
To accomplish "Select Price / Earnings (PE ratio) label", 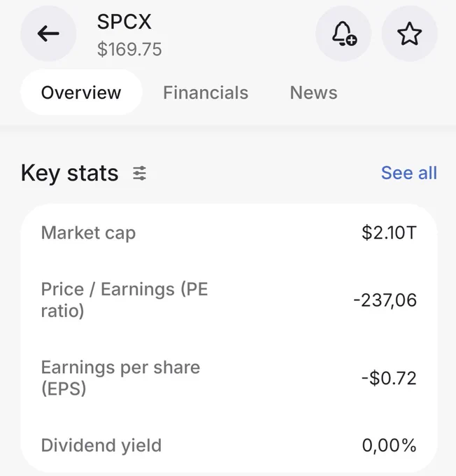I will (124, 300).
